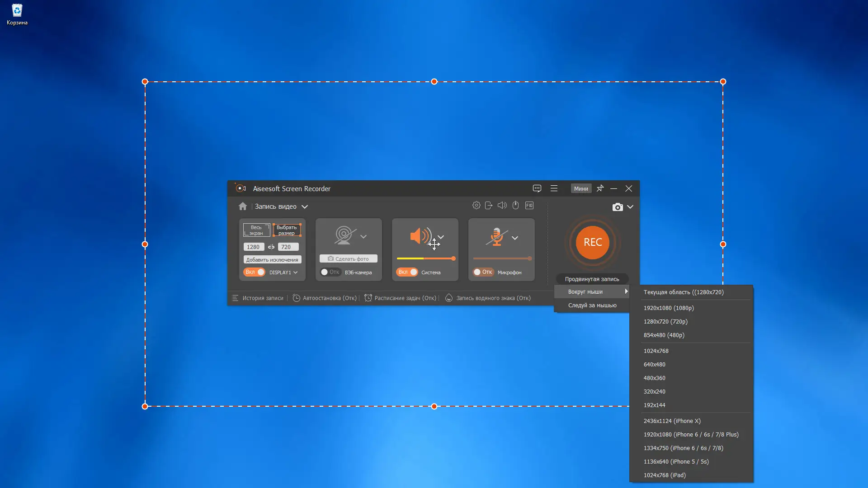The image size is (868, 488).
Task: Take a snapshot with the camera icon
Action: click(617, 207)
